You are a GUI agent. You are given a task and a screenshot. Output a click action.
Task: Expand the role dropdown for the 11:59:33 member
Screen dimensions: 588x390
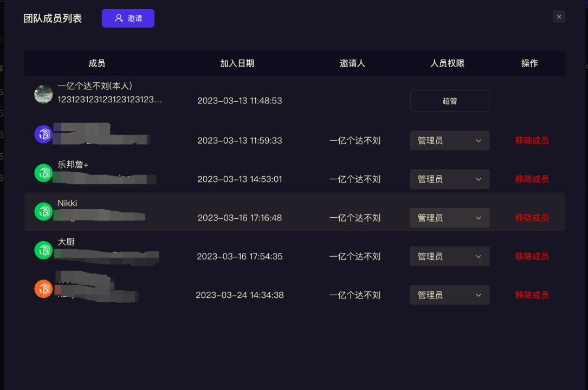coord(449,140)
